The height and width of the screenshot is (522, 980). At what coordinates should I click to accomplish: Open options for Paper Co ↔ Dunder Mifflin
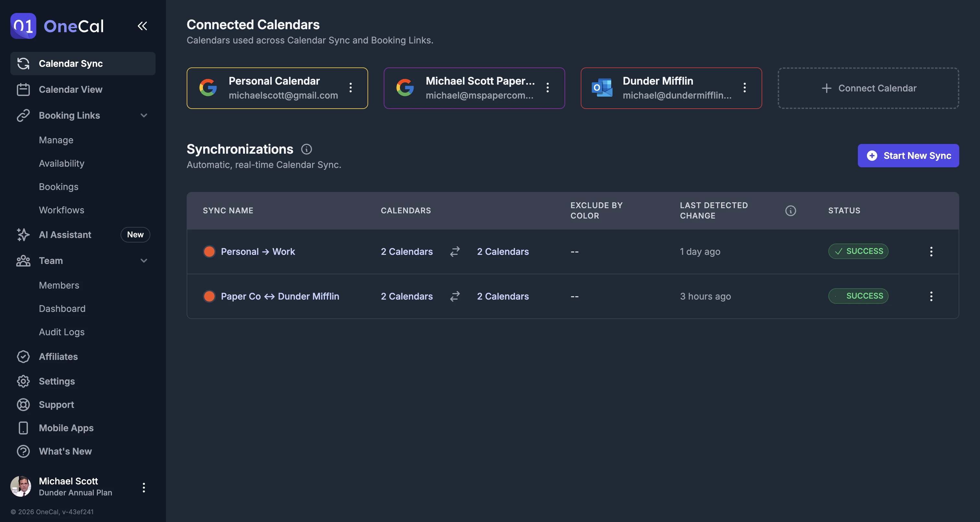932,296
